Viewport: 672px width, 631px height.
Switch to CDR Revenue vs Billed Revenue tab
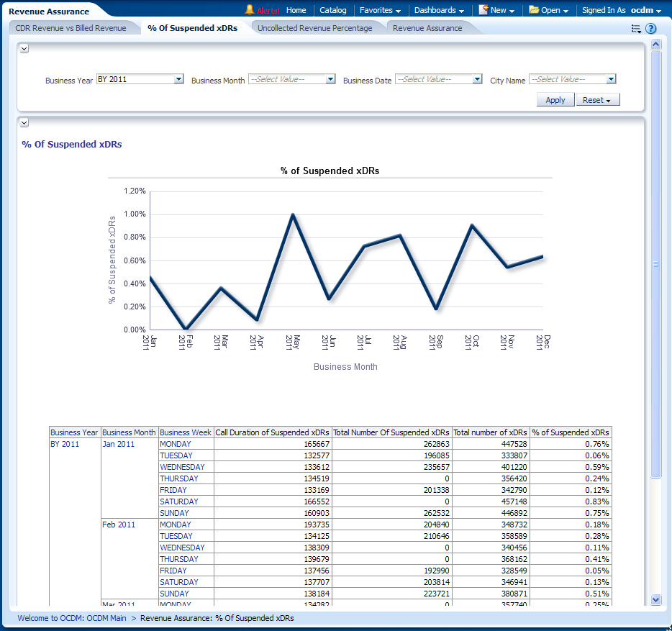(x=71, y=28)
